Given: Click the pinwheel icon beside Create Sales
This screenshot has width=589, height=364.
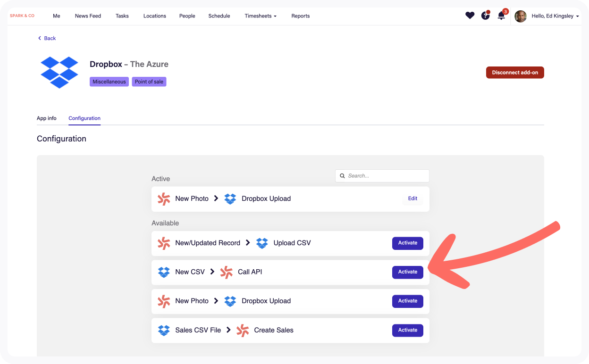Looking at the screenshot, I should (x=243, y=331).
